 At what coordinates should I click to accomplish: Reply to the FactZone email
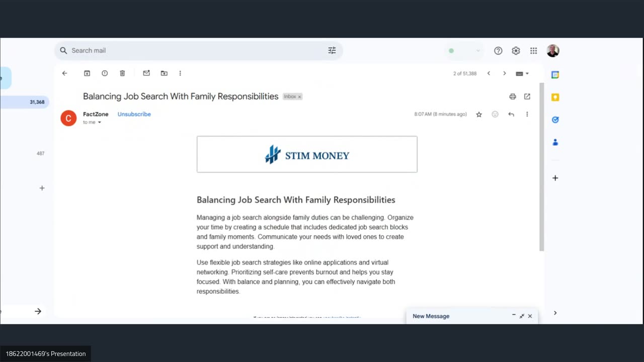click(x=511, y=115)
